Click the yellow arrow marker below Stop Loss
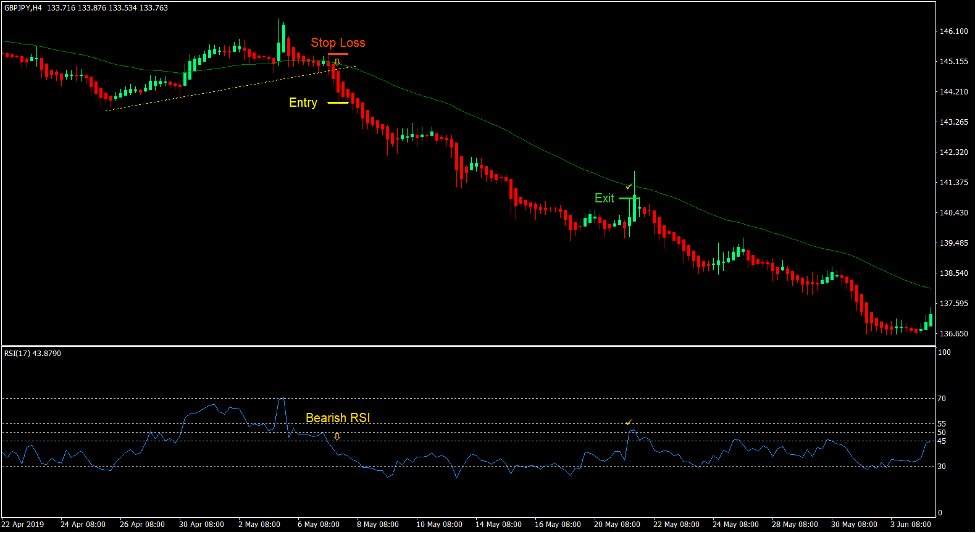Image resolution: width=977 pixels, height=533 pixels. pyautogui.click(x=337, y=62)
